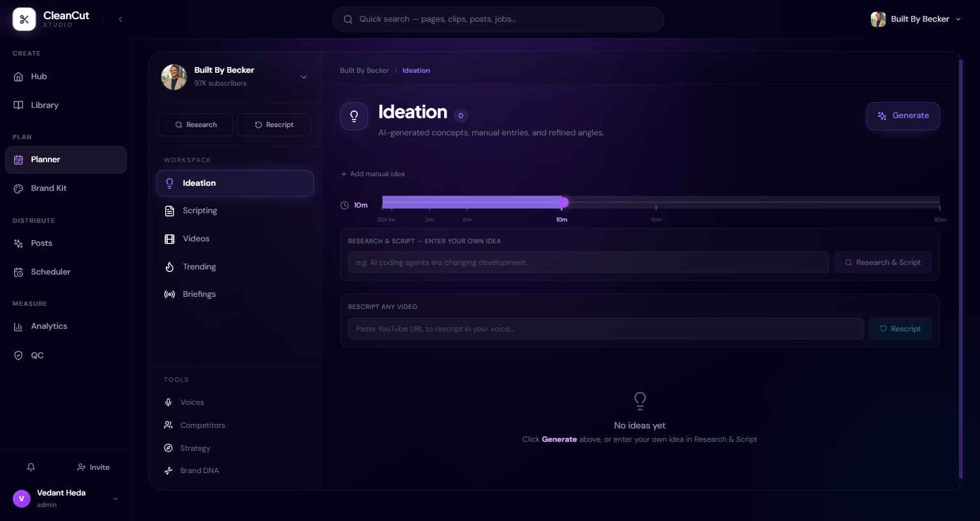Click the Generate link in empty-state text
The height and width of the screenshot is (521, 980).
coord(559,439)
